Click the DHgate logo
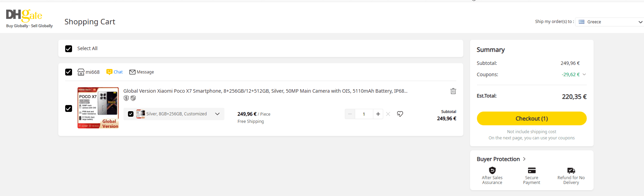The height and width of the screenshot is (196, 644). click(x=24, y=15)
